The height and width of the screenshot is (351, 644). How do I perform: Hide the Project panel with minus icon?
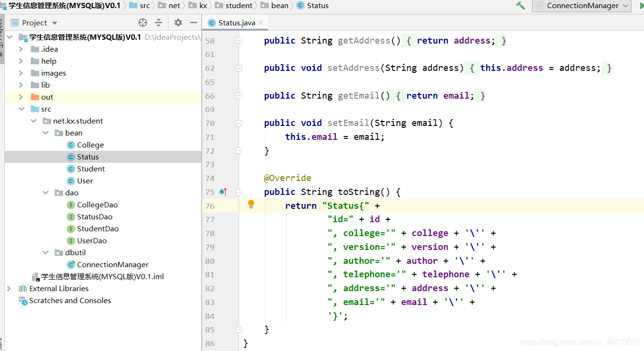point(194,23)
